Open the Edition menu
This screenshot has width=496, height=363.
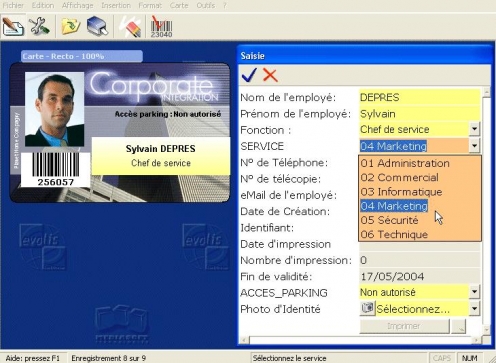[x=43, y=5]
